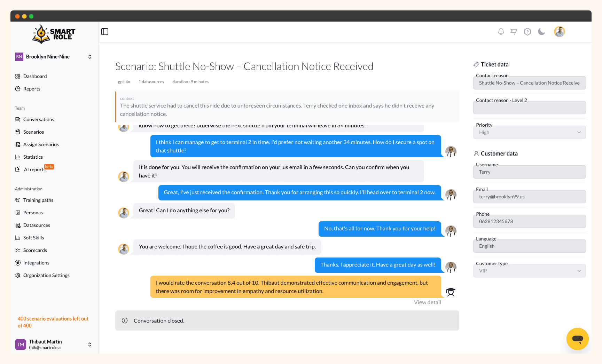Click the graduation cap evaluator icon

(451, 292)
